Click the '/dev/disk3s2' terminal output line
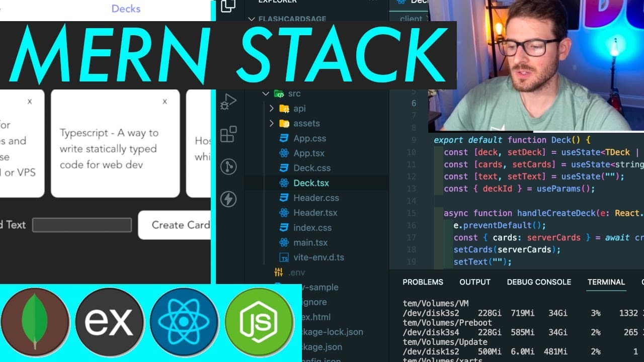The image size is (644, 362). pyautogui.click(x=523, y=313)
